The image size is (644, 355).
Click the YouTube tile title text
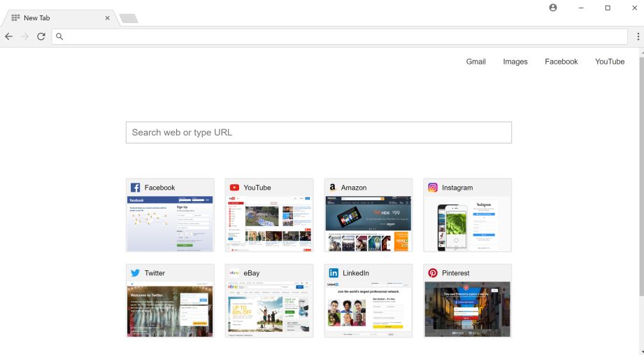coord(257,188)
